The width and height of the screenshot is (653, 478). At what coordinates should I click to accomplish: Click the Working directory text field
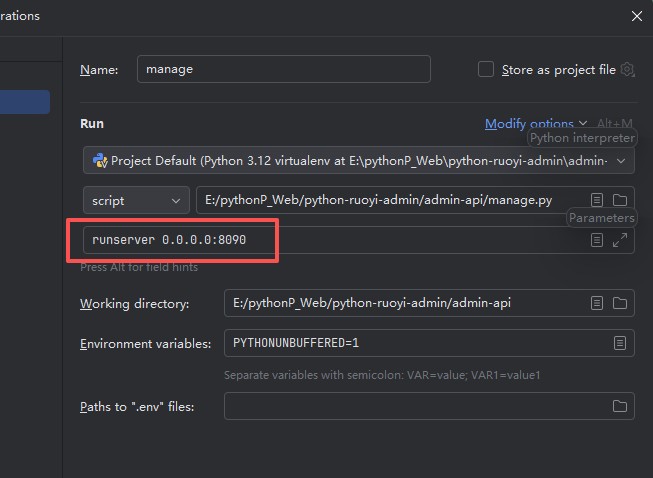[400, 303]
